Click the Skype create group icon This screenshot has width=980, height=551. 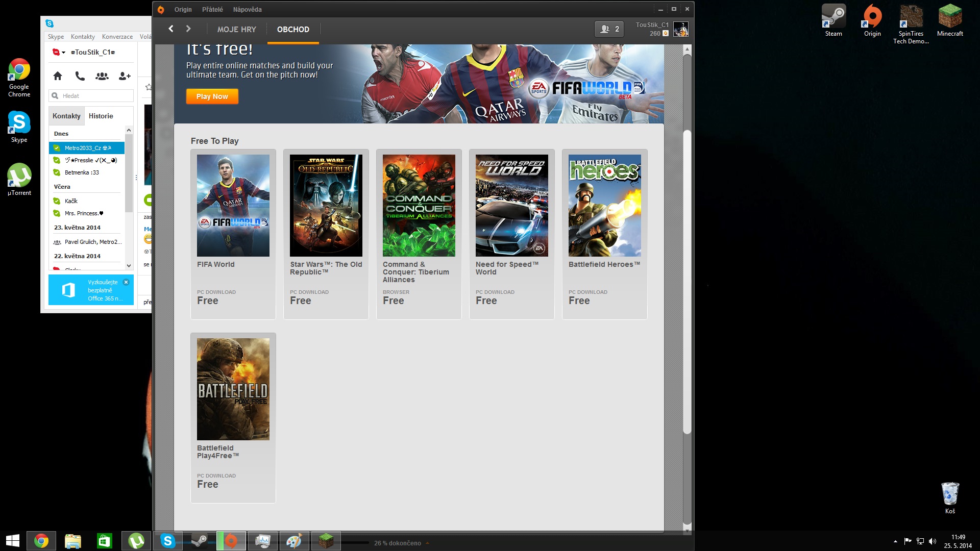coord(102,76)
